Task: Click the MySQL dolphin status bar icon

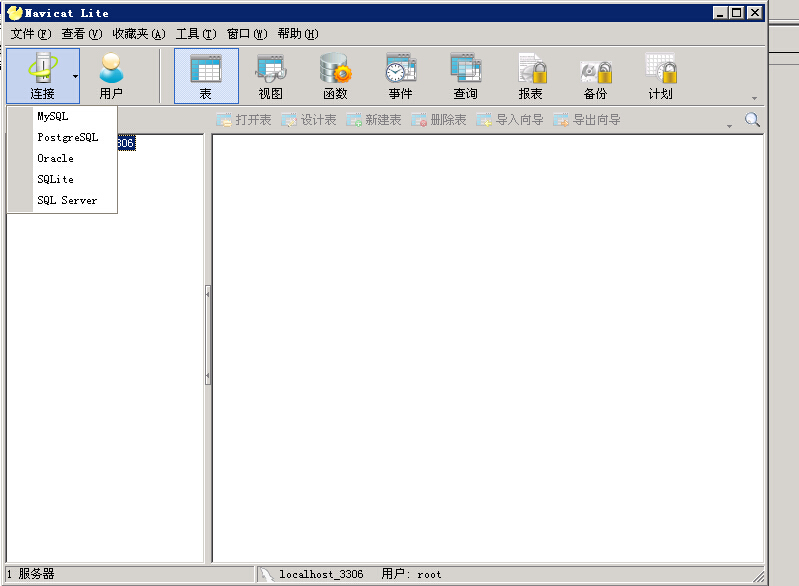Action: pyautogui.click(x=266, y=574)
